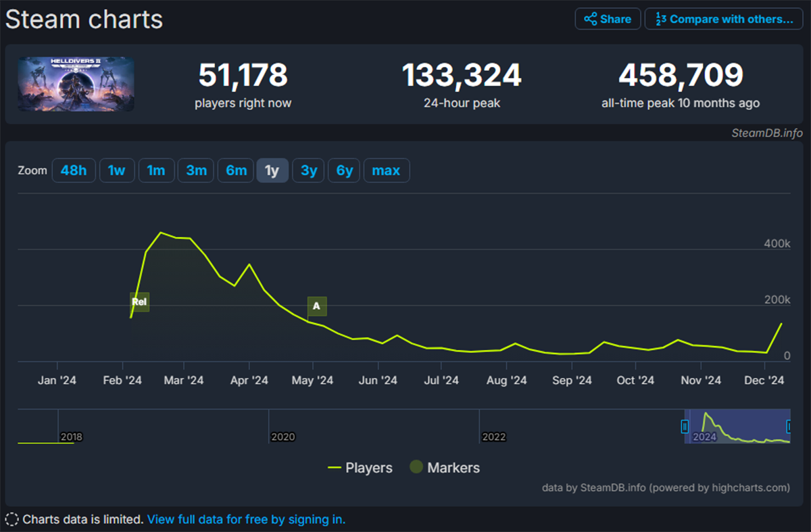This screenshot has width=811, height=532.
Task: Click the A marker on chart
Action: (x=316, y=306)
